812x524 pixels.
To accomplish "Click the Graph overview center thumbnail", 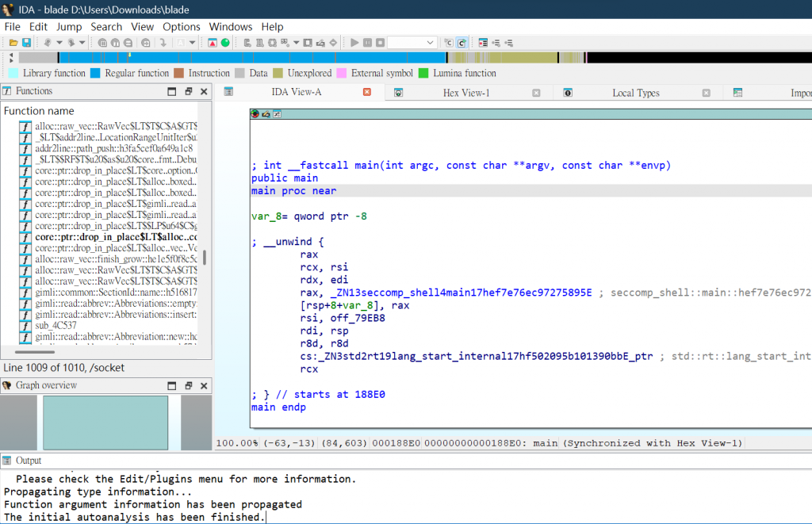I will 105,423.
